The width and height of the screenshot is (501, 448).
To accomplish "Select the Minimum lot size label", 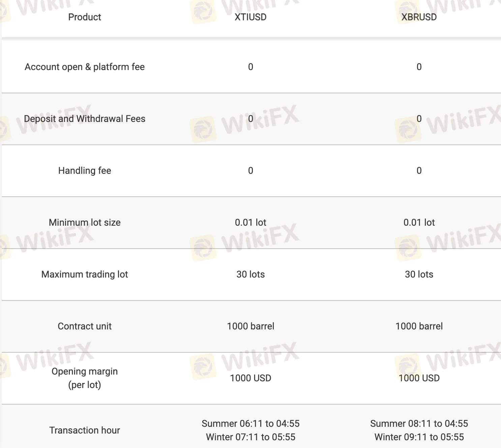I will coord(85,222).
